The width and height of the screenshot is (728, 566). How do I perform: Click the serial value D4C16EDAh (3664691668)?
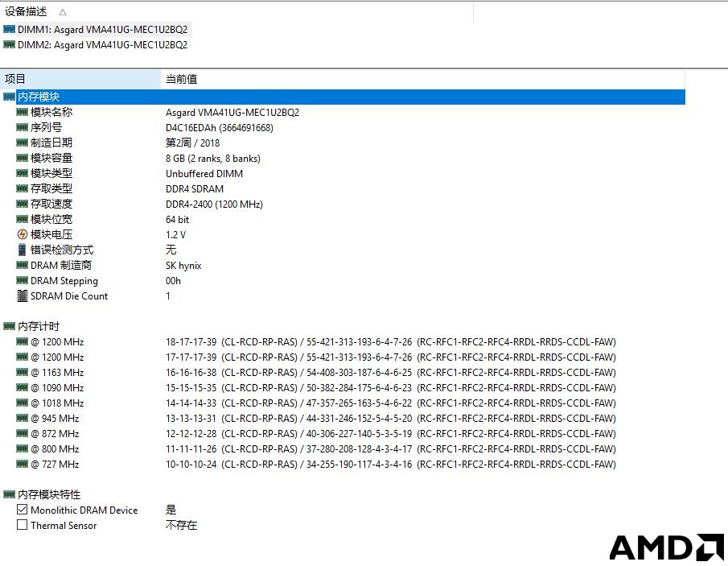tap(220, 127)
